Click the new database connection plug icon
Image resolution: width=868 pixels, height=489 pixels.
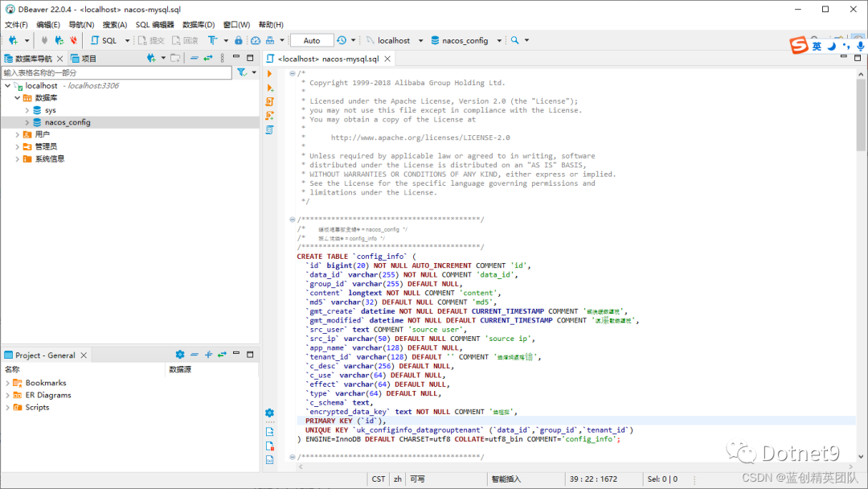13,40
